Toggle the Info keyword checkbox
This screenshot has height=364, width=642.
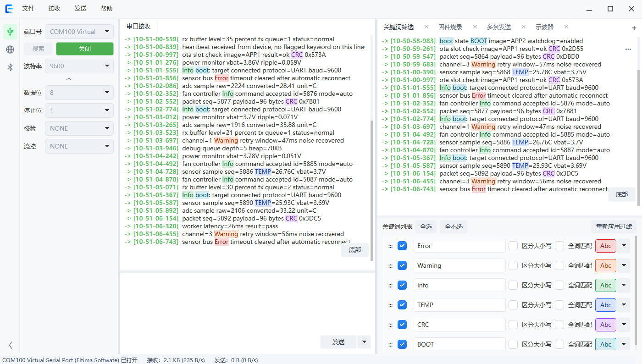(402, 285)
